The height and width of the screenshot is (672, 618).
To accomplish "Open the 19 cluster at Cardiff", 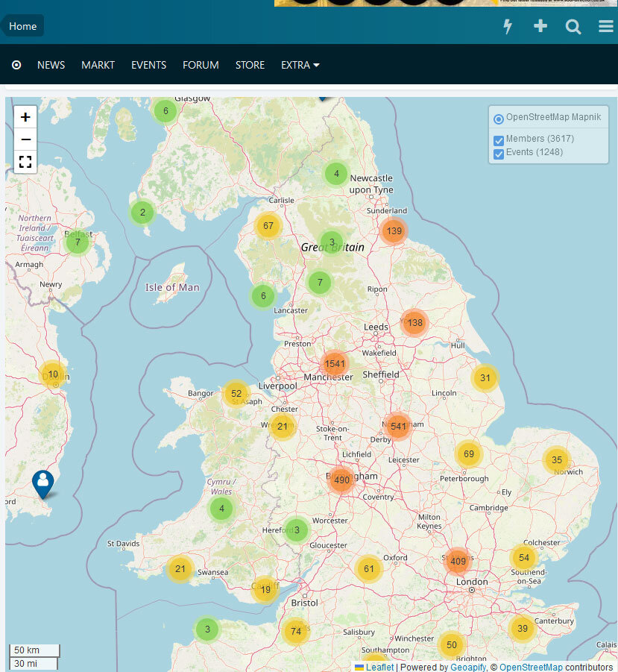I will pos(265,590).
